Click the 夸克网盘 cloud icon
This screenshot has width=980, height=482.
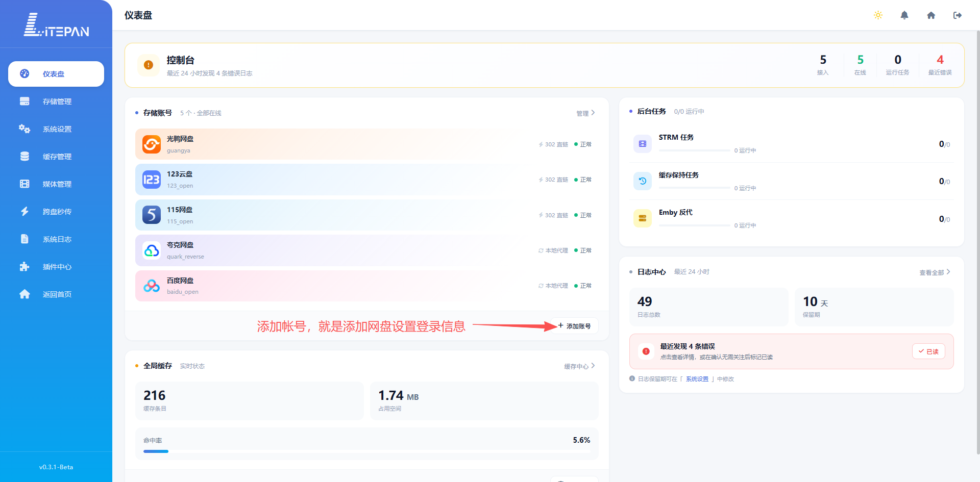coord(152,250)
